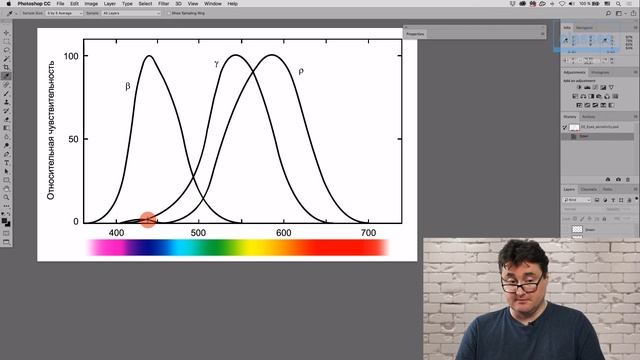Select the Brush tool
This screenshot has height=360, width=640.
click(x=6, y=93)
